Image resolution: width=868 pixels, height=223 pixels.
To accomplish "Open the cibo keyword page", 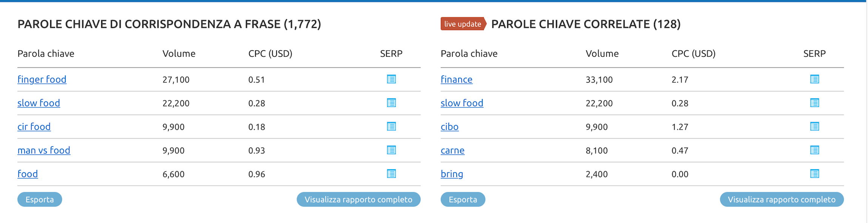I will point(449,127).
